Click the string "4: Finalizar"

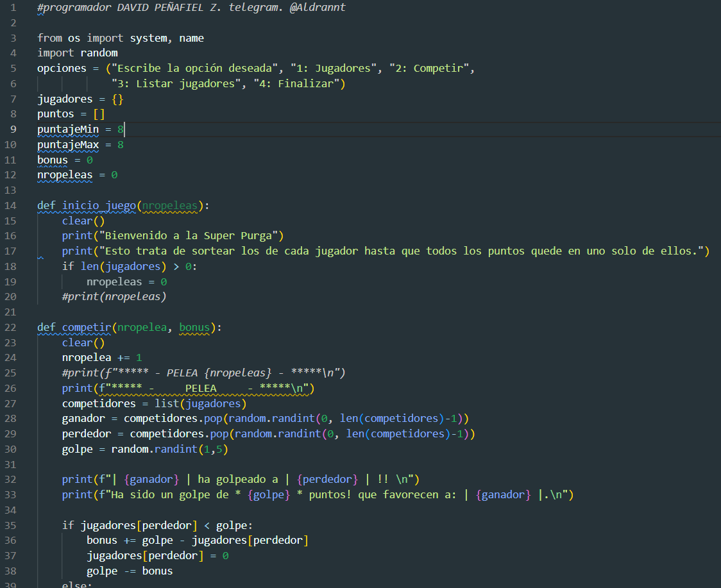point(296,83)
